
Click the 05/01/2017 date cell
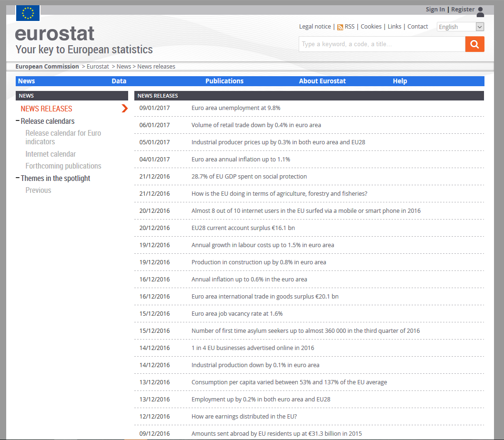coord(154,142)
